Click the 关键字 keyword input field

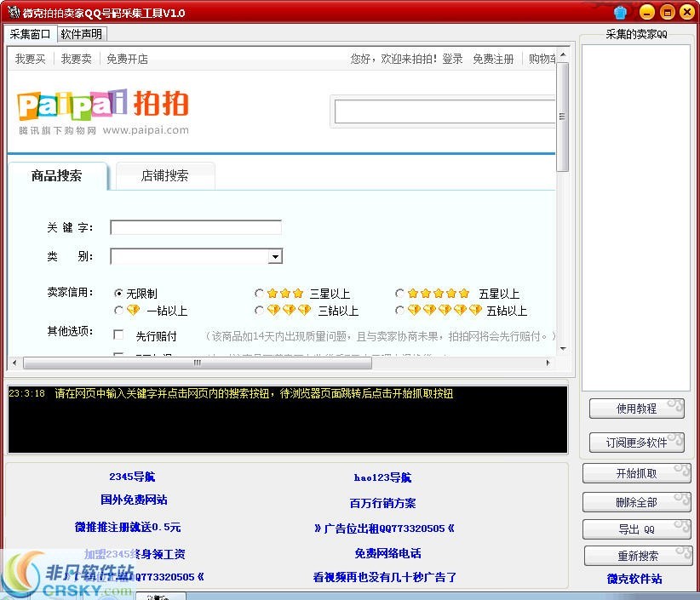pos(194,227)
